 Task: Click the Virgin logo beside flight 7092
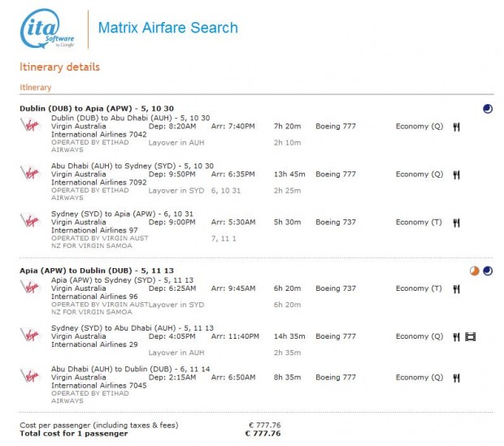tap(28, 172)
